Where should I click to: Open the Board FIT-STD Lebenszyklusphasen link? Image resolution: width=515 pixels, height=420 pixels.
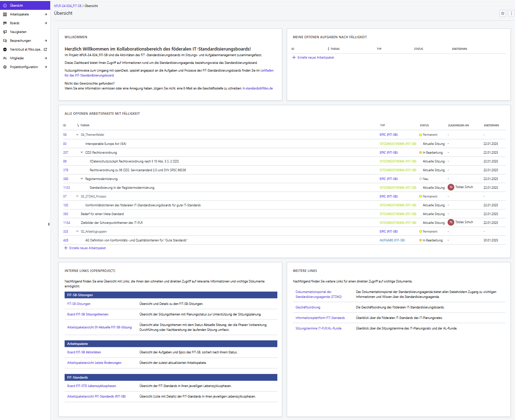92,386
